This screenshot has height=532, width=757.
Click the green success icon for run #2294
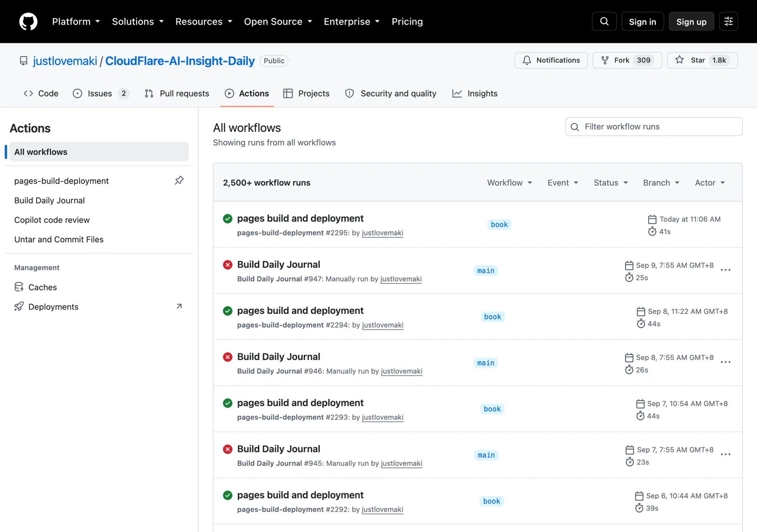228,311
